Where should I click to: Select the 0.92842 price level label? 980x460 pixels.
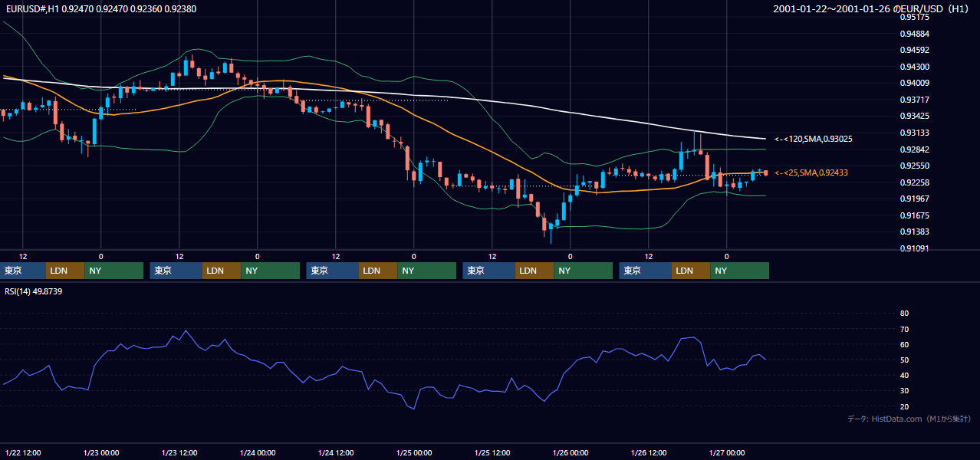point(914,149)
